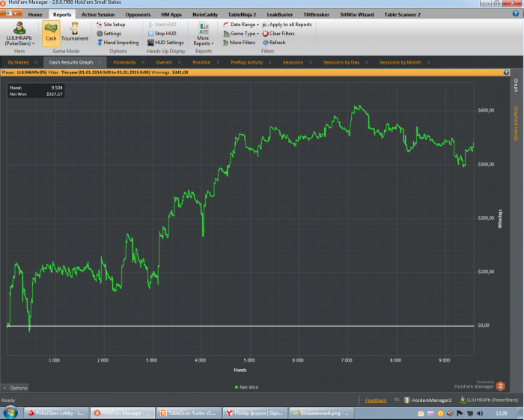Switch to Sessions by Day tab
Viewport: 524px width, 420px height.
tap(341, 62)
